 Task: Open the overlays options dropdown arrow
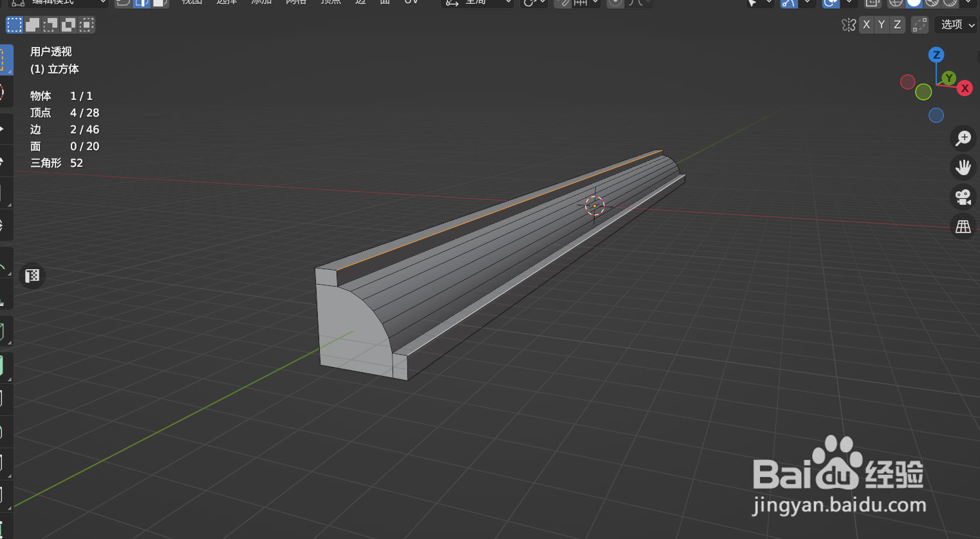point(849,3)
